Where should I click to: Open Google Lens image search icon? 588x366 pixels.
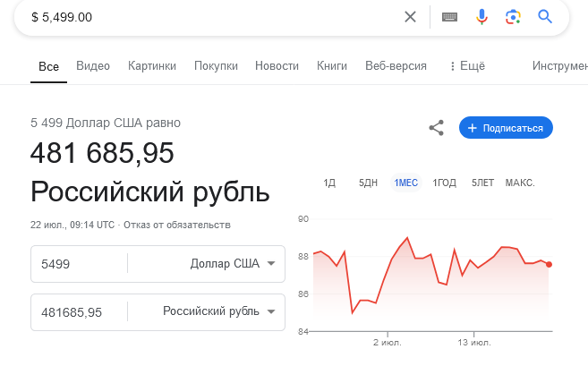click(513, 17)
